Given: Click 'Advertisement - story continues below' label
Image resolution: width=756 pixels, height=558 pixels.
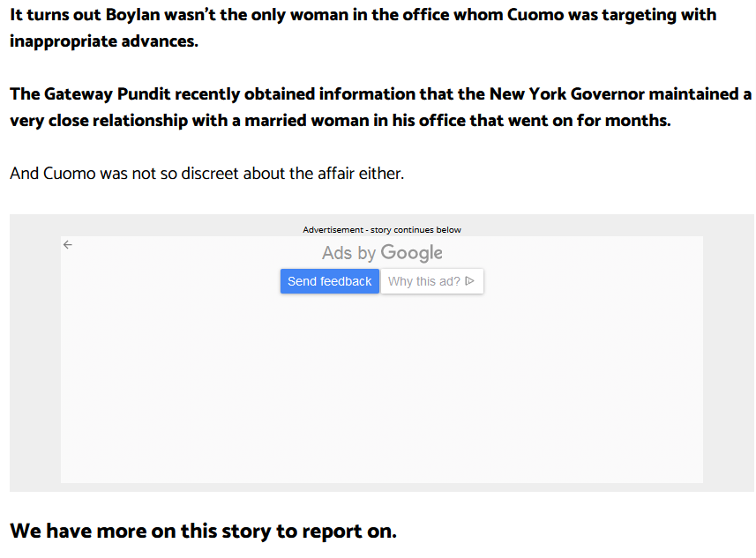Looking at the screenshot, I should pyautogui.click(x=382, y=230).
